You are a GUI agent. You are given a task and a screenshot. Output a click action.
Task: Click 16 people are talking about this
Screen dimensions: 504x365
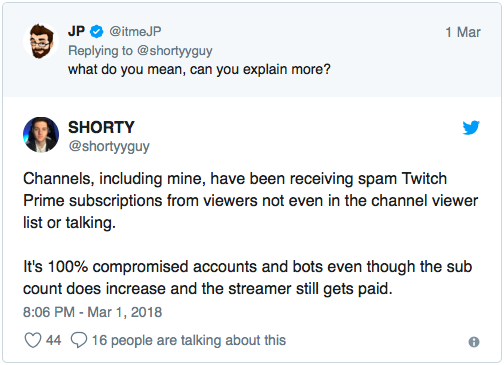coord(189,340)
